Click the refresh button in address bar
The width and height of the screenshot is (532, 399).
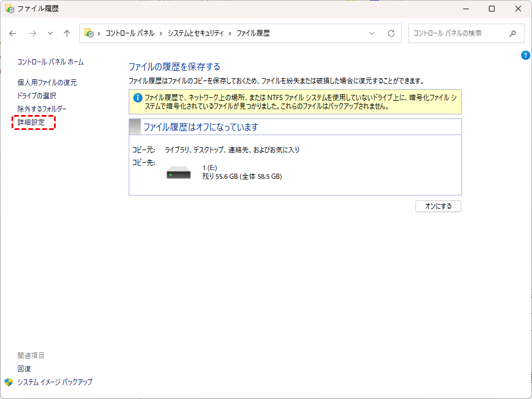pyautogui.click(x=391, y=33)
